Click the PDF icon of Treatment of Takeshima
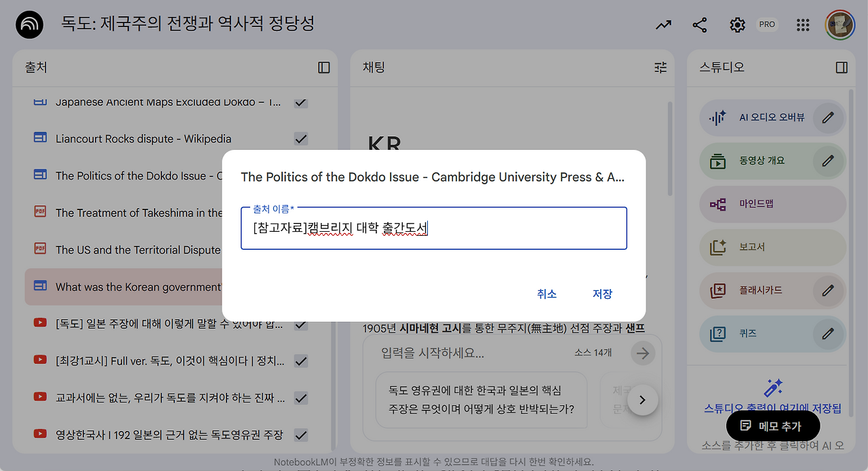This screenshot has height=471, width=868. pyautogui.click(x=40, y=211)
